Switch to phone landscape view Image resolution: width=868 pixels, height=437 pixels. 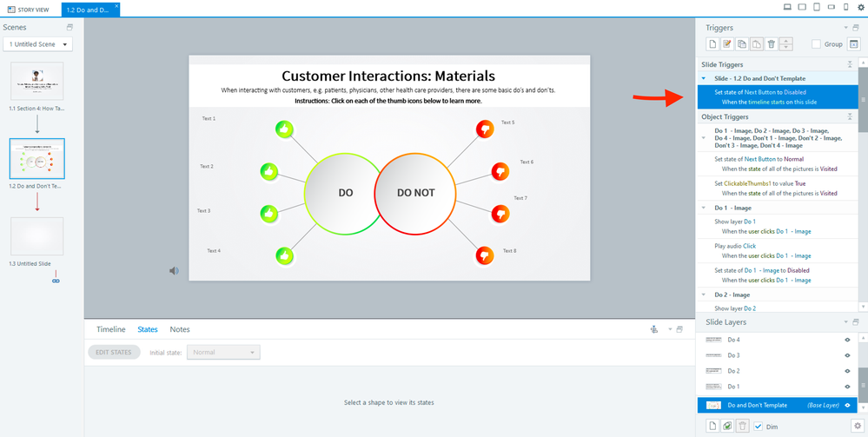tap(831, 7)
